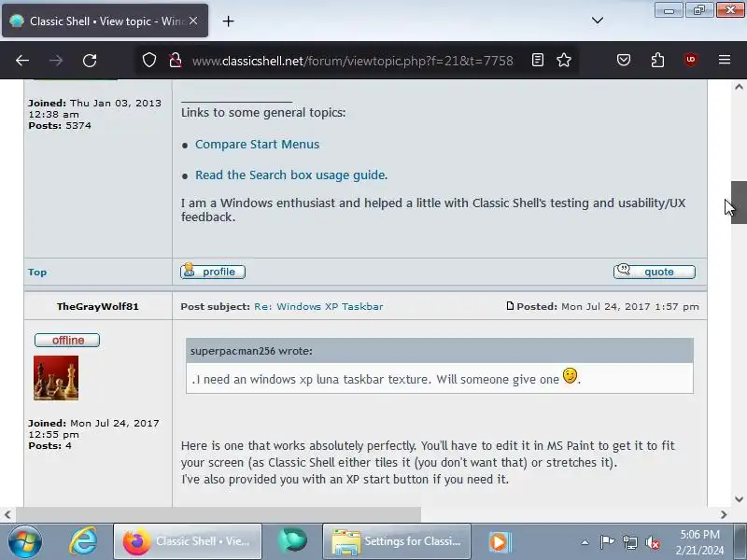747x560 pixels.
Task: Click the post icon beside the Posted date
Action: tap(510, 306)
